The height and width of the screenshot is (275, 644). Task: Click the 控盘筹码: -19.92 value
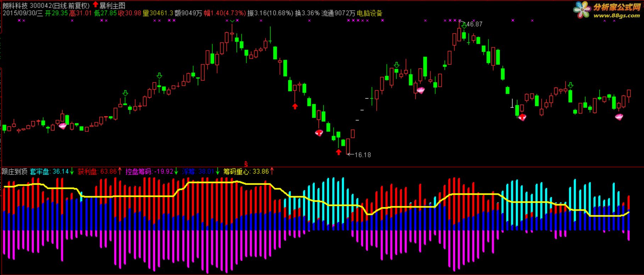(x=149, y=172)
